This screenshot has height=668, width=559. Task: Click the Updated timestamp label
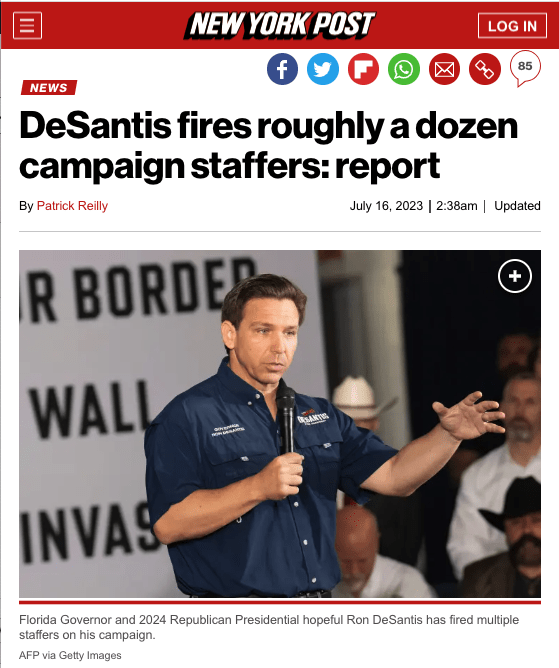(517, 206)
